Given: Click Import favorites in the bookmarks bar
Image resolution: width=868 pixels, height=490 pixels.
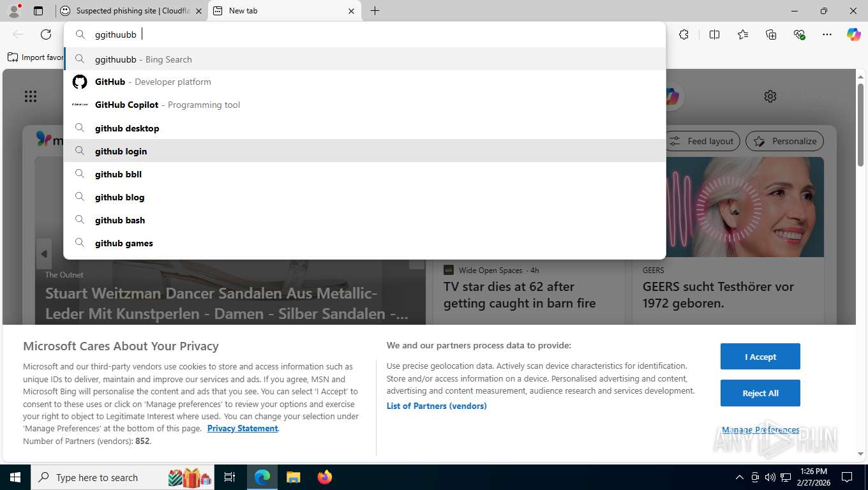Looking at the screenshot, I should click(36, 57).
